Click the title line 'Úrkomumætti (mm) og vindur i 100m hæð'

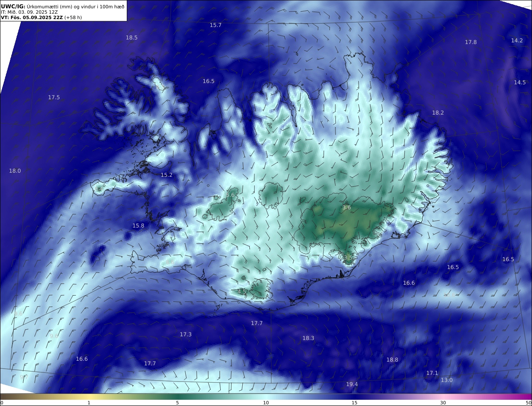pyautogui.click(x=76, y=7)
